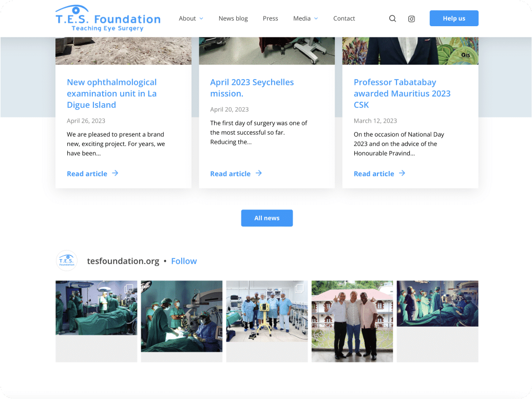Open the site search icon
The height and width of the screenshot is (399, 532).
pyautogui.click(x=392, y=18)
